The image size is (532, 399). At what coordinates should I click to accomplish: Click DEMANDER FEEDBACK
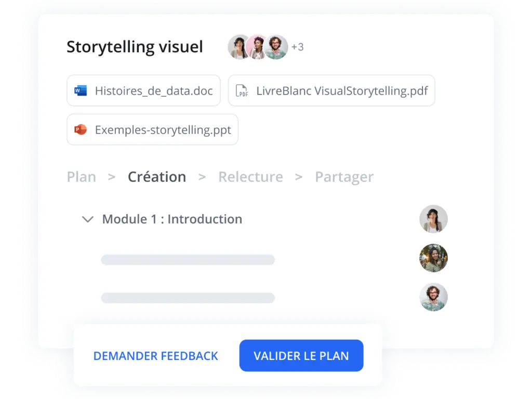coord(156,356)
